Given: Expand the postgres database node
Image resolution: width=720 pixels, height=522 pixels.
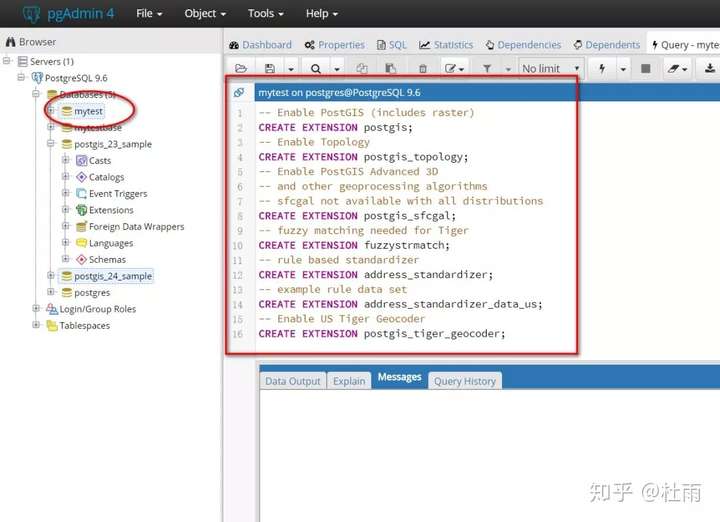Looking at the screenshot, I should [x=51, y=292].
